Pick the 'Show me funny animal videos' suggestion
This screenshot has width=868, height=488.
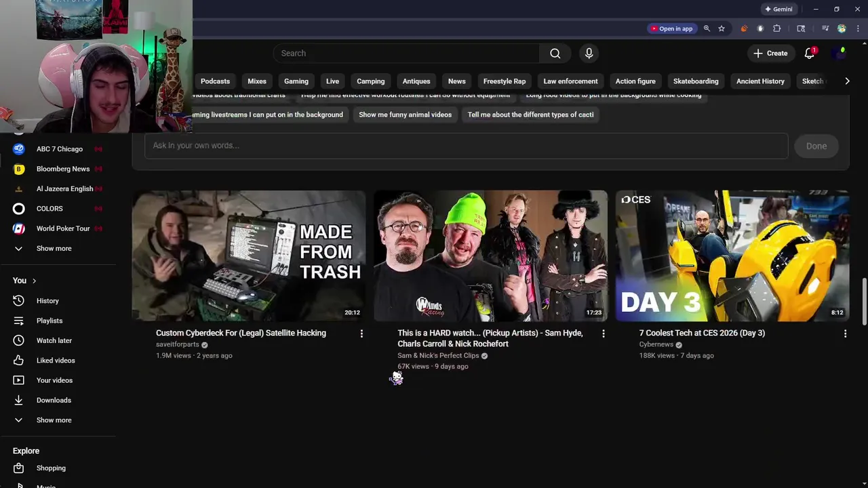point(405,115)
